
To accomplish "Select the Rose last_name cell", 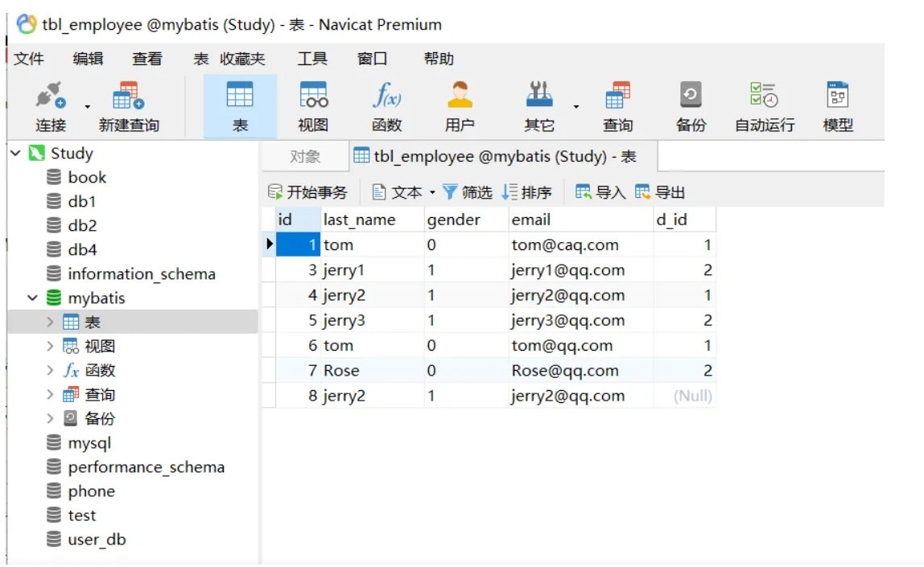I will point(372,370).
